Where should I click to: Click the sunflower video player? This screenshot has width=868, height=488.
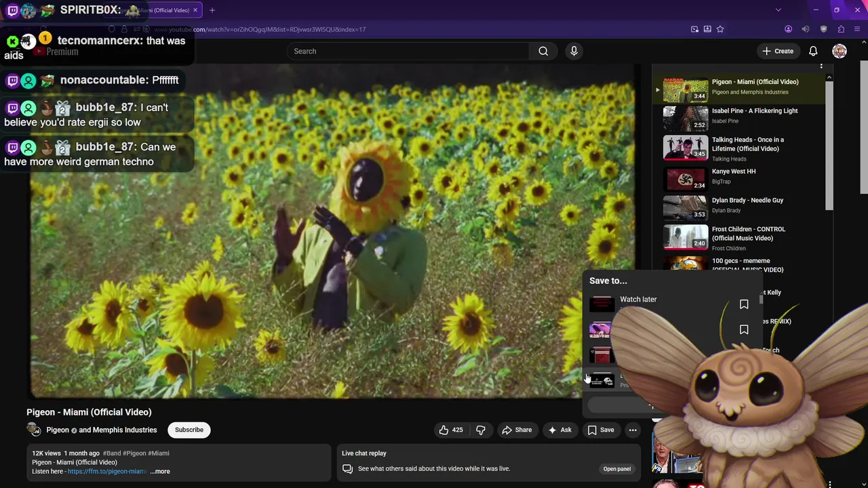pyautogui.click(x=332, y=231)
